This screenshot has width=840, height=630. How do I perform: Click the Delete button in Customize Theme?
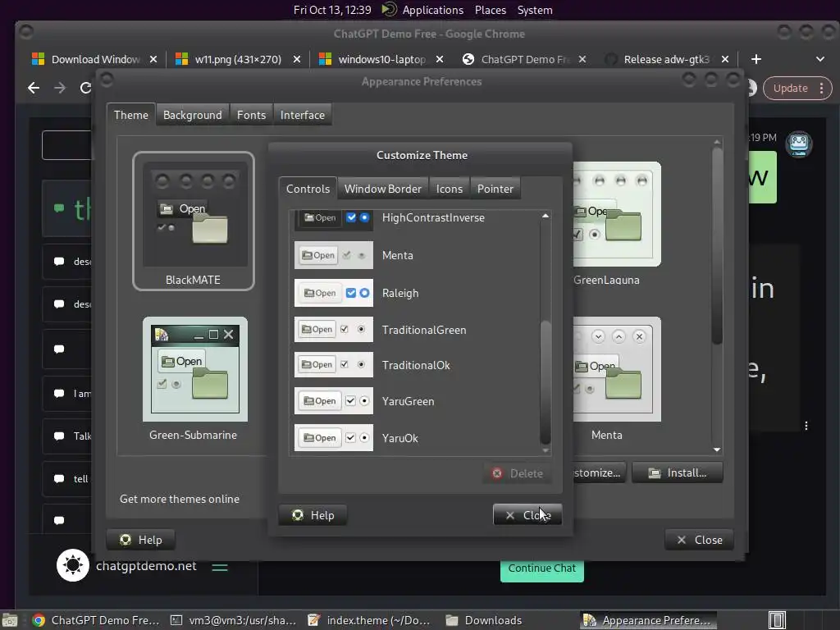coord(518,473)
